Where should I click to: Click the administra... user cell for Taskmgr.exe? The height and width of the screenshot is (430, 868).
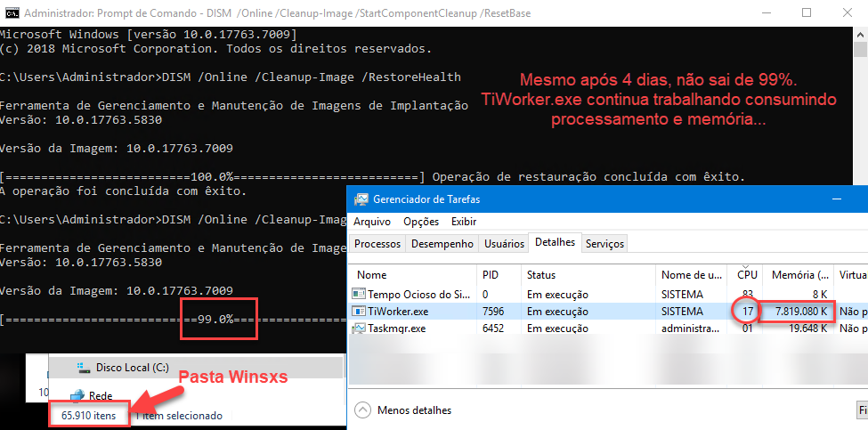(x=690, y=329)
